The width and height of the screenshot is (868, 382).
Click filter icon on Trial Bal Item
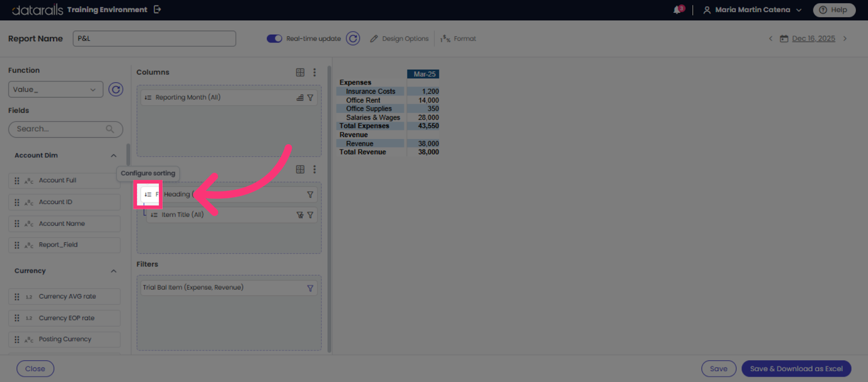pos(310,288)
